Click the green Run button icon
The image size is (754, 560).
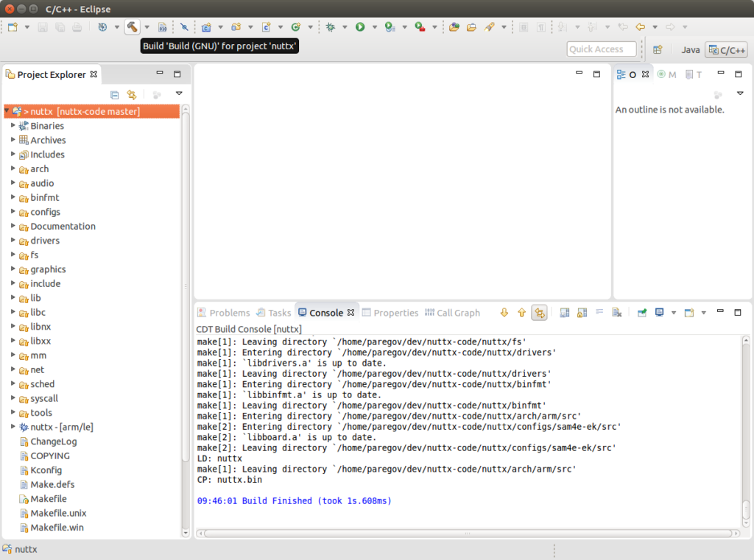pos(360,27)
